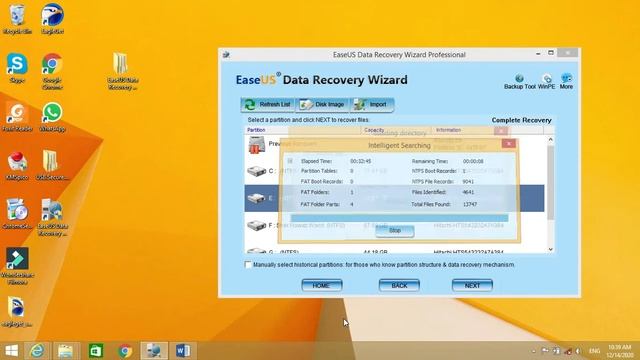
Task: Click the volume icon in system tray
Action: pos(578,351)
